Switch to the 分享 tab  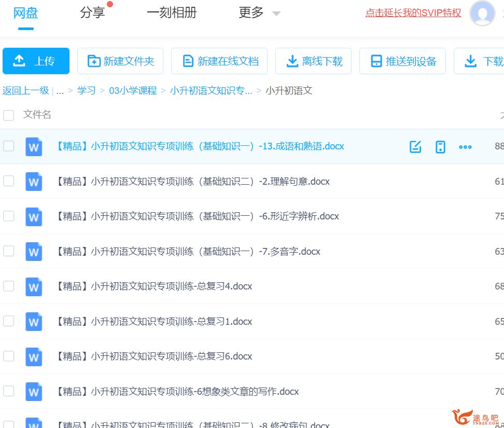tap(93, 13)
